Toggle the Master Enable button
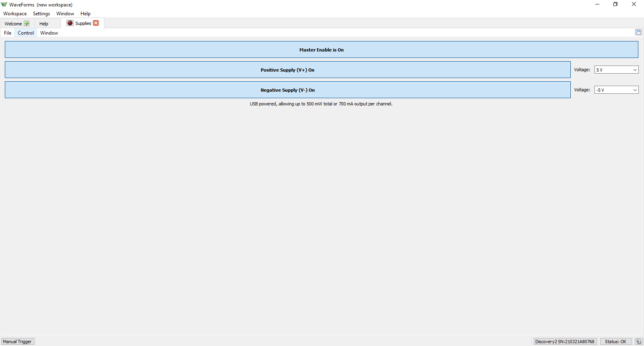 point(321,49)
